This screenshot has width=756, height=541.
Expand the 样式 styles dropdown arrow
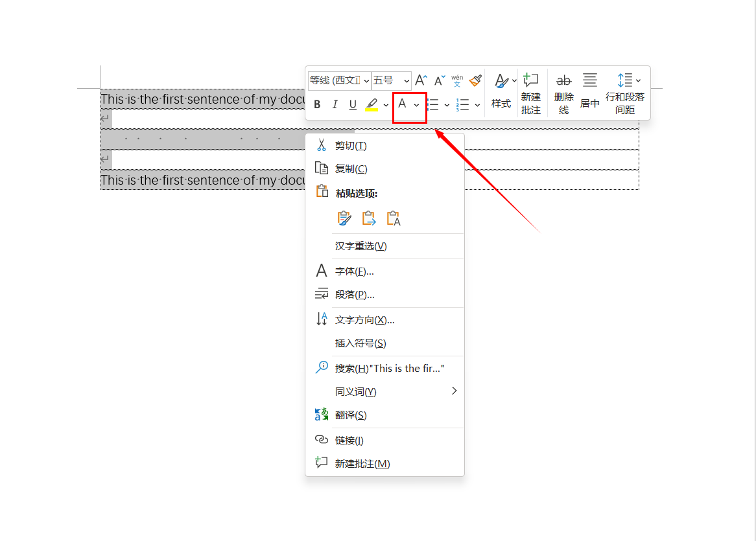point(514,80)
